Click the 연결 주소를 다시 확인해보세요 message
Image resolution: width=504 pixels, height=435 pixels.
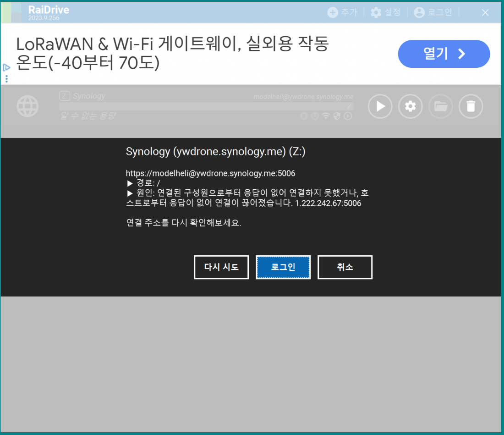coord(184,222)
